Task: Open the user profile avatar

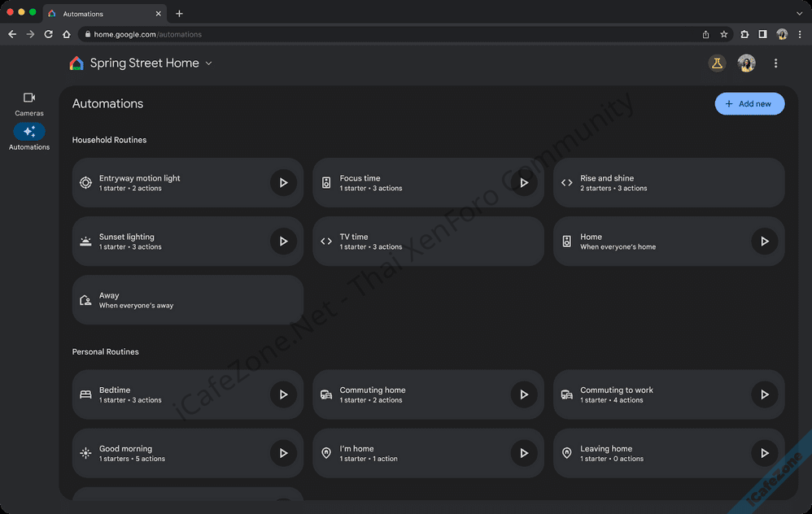Action: [746, 63]
